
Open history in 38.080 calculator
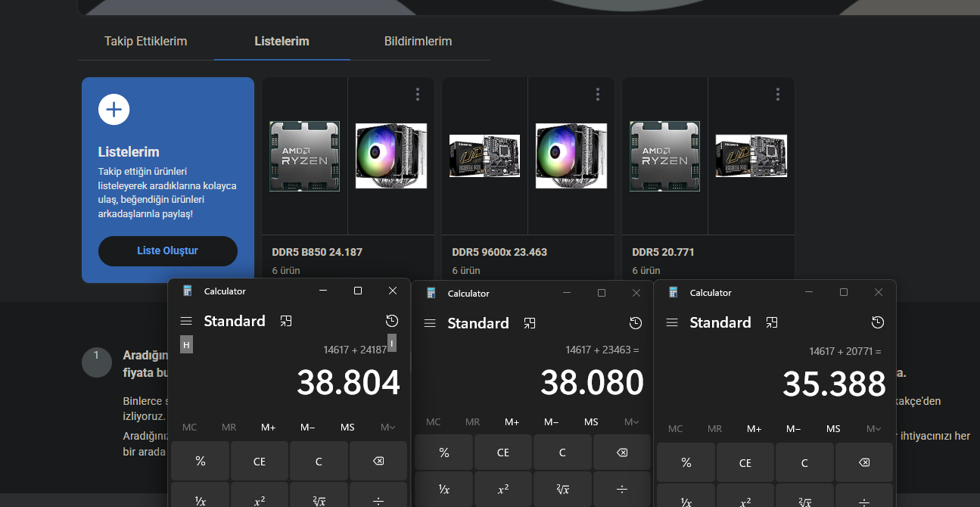click(x=636, y=323)
